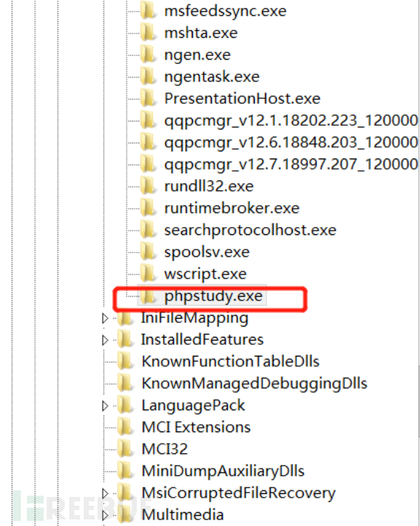Select the MCI32 key
This screenshot has height=526, width=420.
click(x=165, y=449)
